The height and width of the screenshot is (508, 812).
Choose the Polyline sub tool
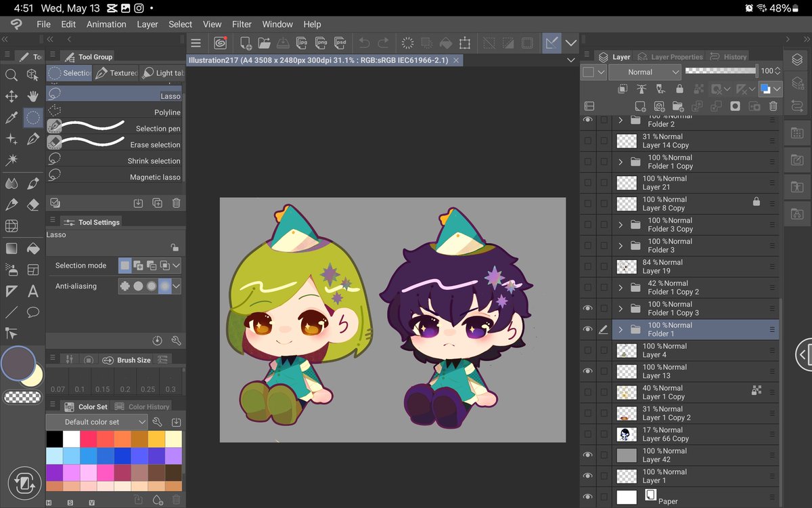pos(114,112)
